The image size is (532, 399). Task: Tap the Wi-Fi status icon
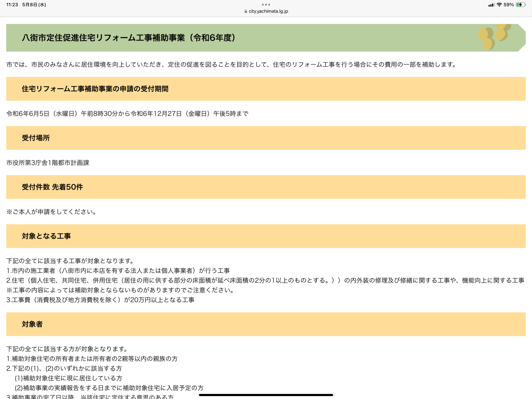pyautogui.click(x=499, y=5)
